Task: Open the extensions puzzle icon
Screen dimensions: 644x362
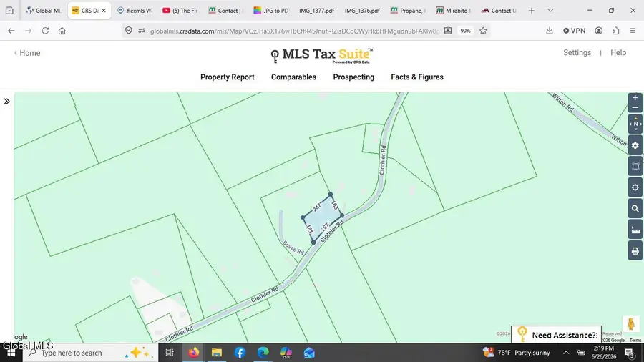Action: (x=615, y=31)
